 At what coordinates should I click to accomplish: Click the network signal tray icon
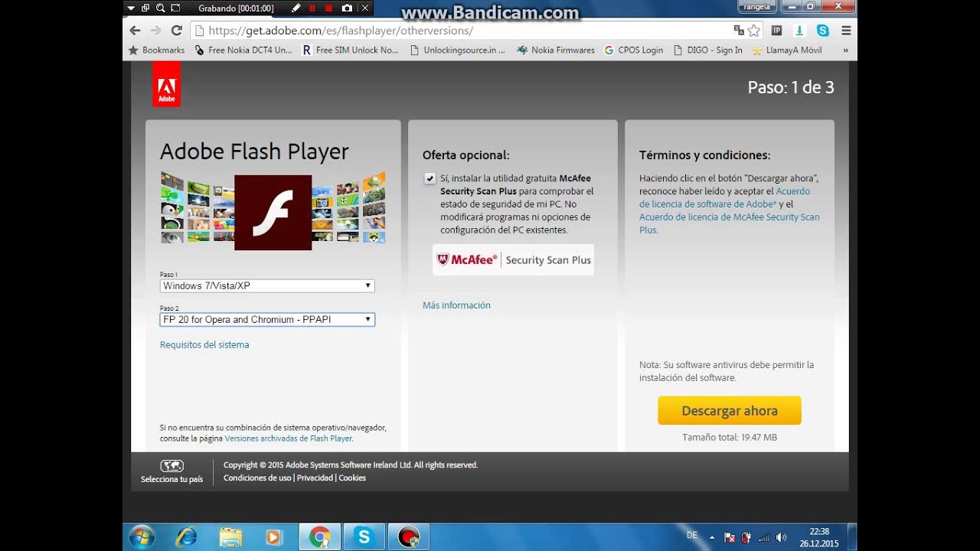763,537
